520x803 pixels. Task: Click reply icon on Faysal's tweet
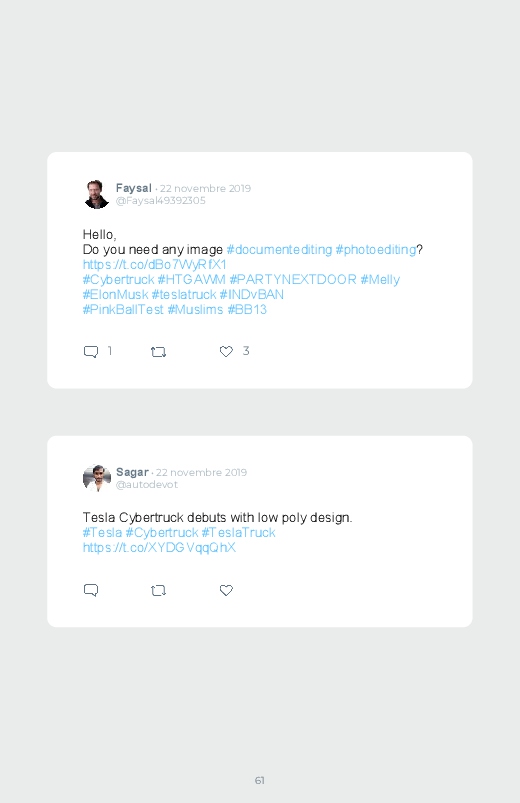point(91,352)
